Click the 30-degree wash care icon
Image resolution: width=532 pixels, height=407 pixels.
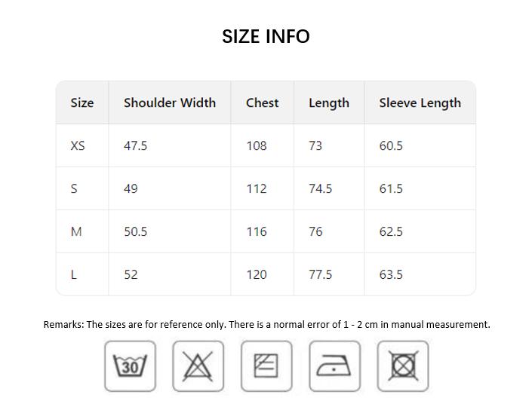[x=131, y=366]
